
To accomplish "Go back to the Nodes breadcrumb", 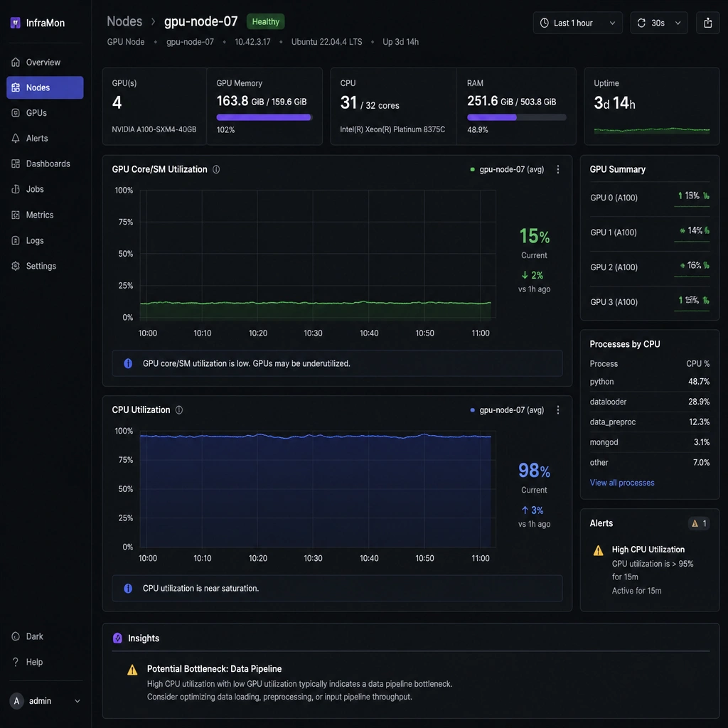I will pos(124,21).
